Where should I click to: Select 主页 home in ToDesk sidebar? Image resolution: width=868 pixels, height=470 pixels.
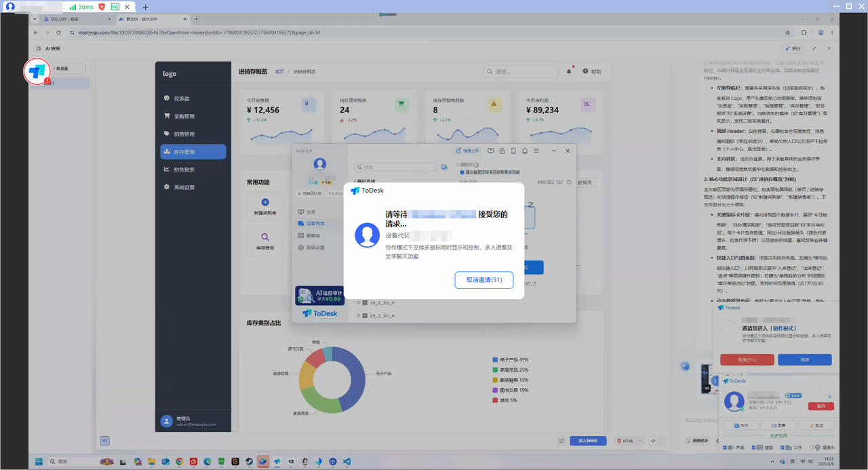tap(320, 212)
